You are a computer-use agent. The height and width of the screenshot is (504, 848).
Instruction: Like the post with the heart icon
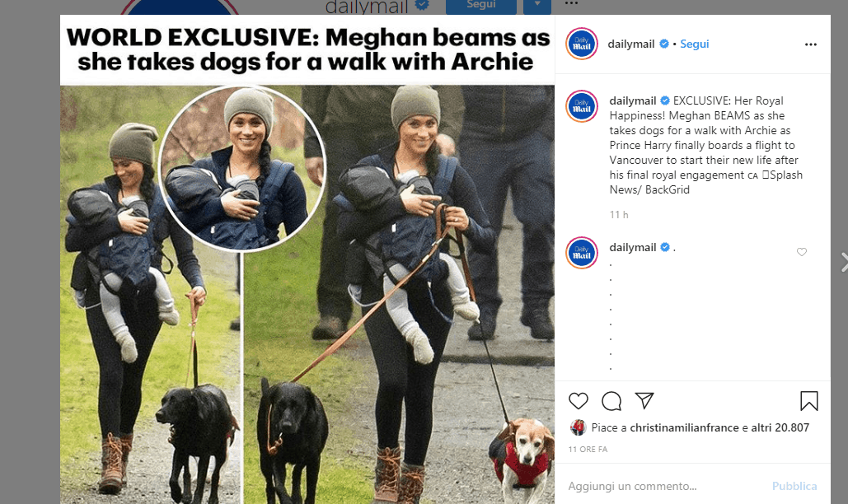(579, 401)
